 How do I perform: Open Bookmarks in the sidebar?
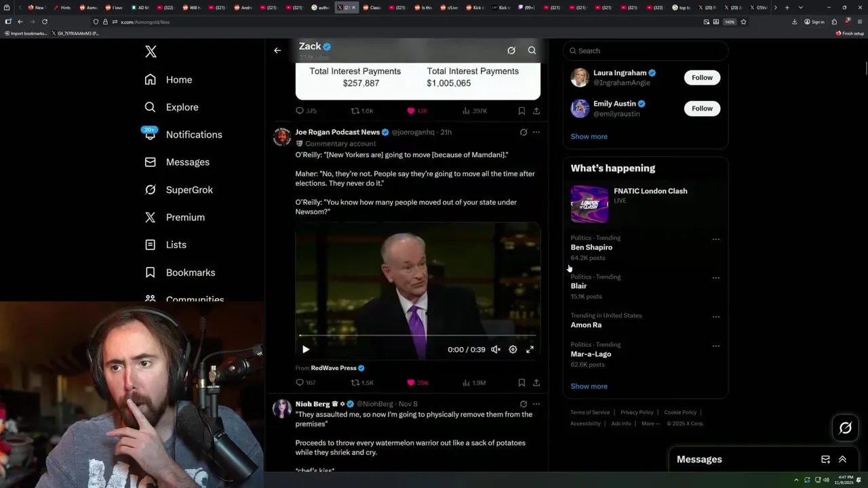click(x=180, y=272)
